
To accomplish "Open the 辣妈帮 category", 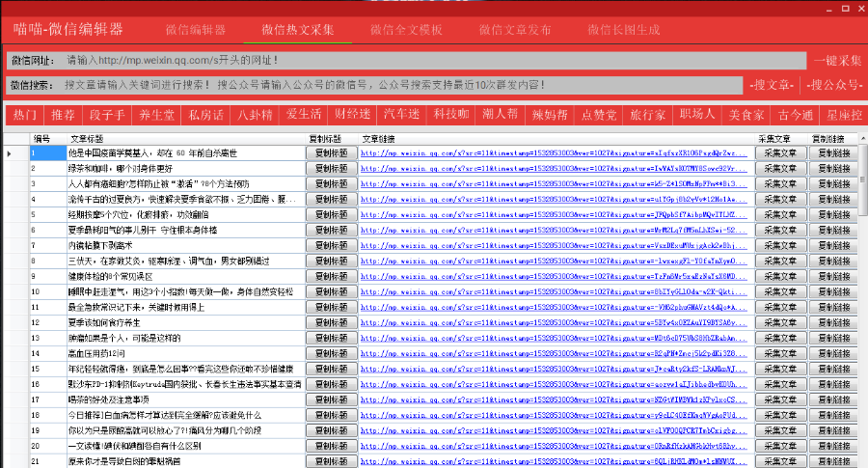I will click(x=550, y=115).
